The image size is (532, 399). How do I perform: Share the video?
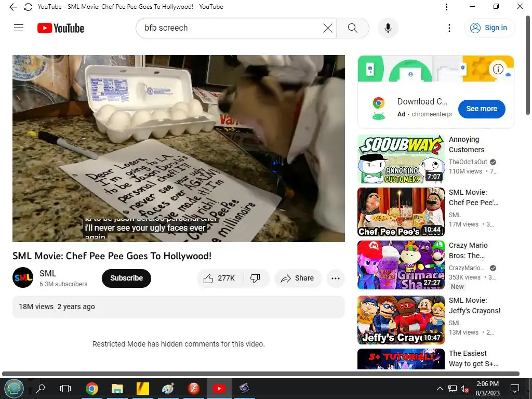(298, 278)
